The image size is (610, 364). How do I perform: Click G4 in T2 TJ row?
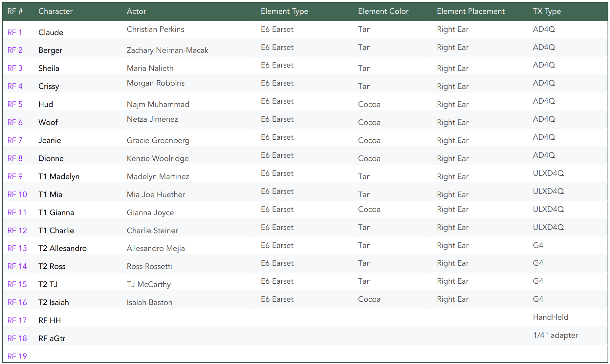tap(538, 281)
